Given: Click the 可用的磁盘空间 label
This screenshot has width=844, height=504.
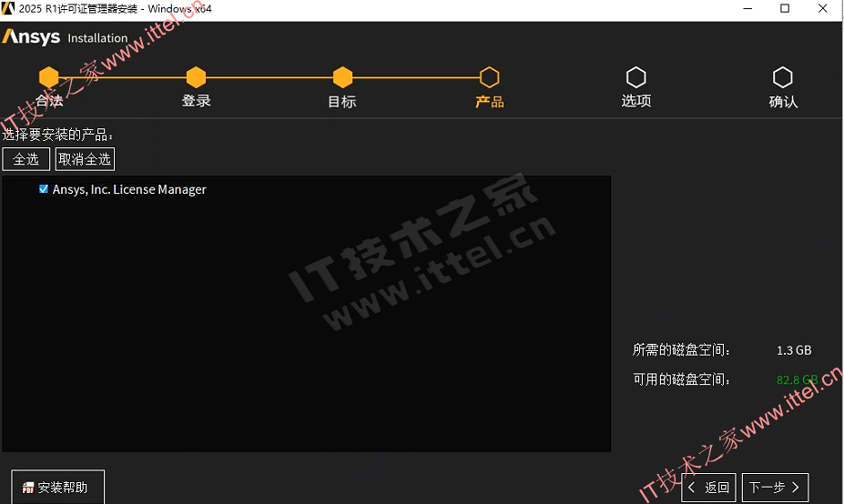Looking at the screenshot, I should tap(681, 379).
